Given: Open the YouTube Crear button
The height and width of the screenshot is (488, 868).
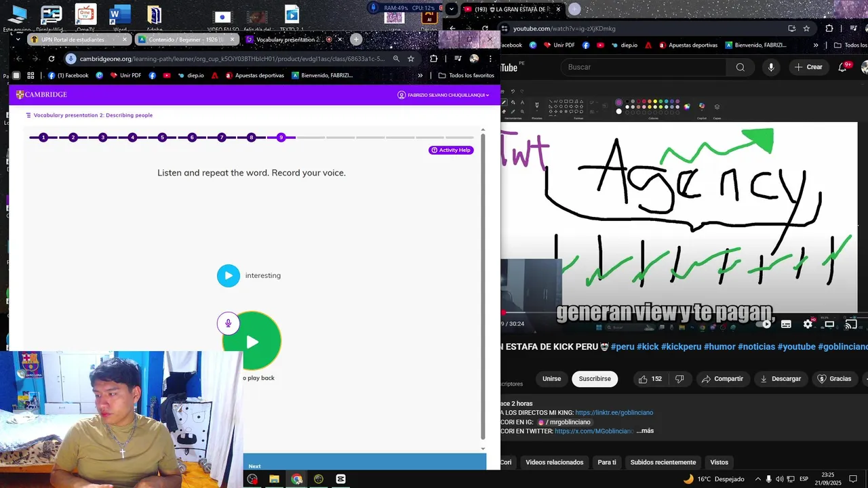Looking at the screenshot, I should (x=808, y=67).
